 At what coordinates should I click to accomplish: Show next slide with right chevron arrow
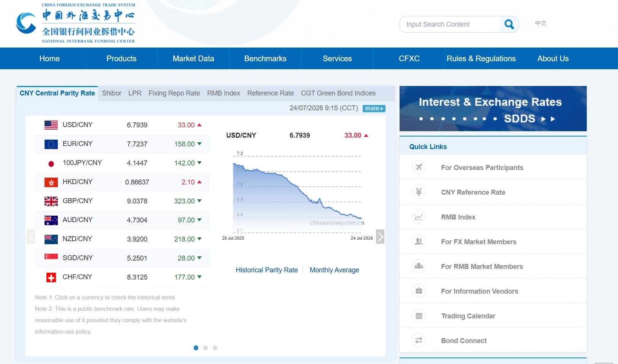coord(380,237)
